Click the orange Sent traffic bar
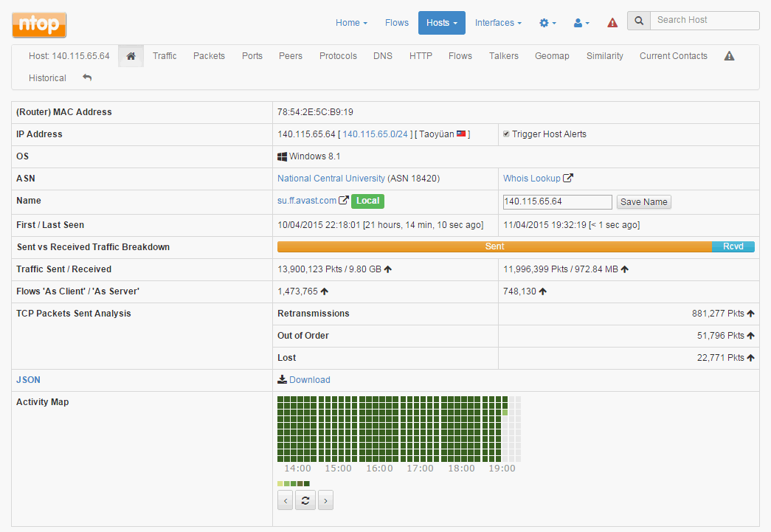Viewport: 771px width, 532px height. [x=494, y=247]
